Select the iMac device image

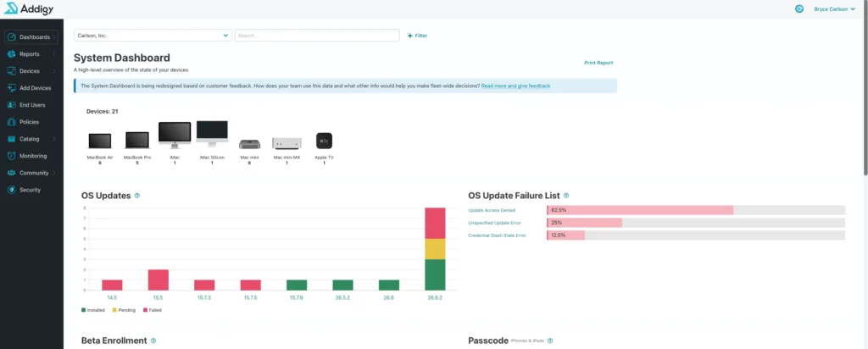click(x=175, y=136)
